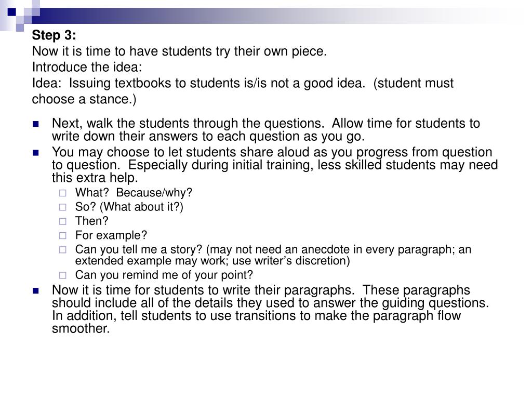The width and height of the screenshot is (532, 399).
Task: Click the text "So? (What about it?)"
Action: click(x=129, y=207)
